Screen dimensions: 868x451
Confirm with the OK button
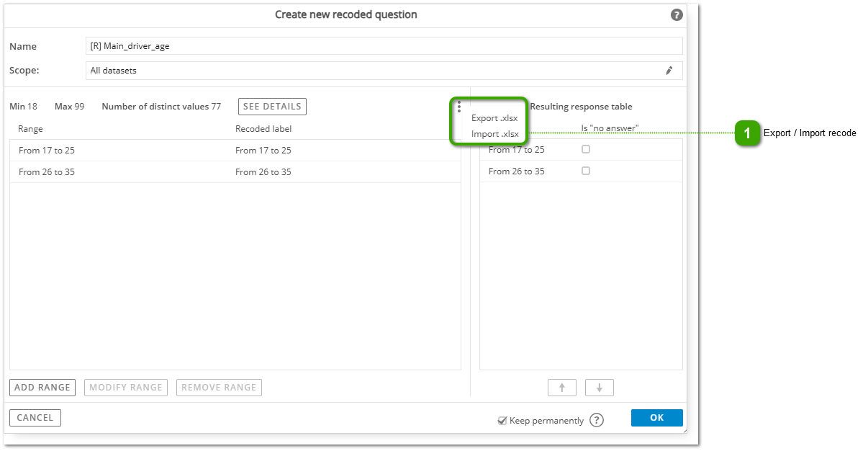point(657,418)
